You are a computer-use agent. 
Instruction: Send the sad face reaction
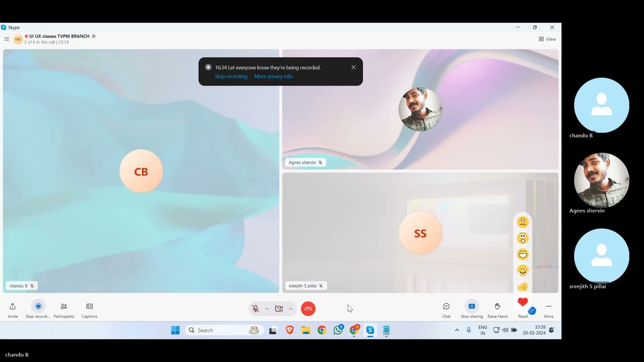(523, 222)
